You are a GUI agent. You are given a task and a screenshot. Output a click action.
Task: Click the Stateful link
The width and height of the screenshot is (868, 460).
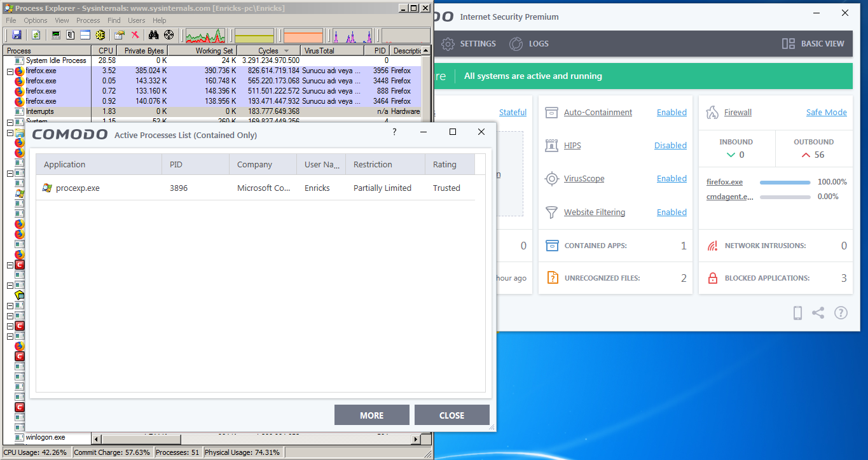pos(513,113)
